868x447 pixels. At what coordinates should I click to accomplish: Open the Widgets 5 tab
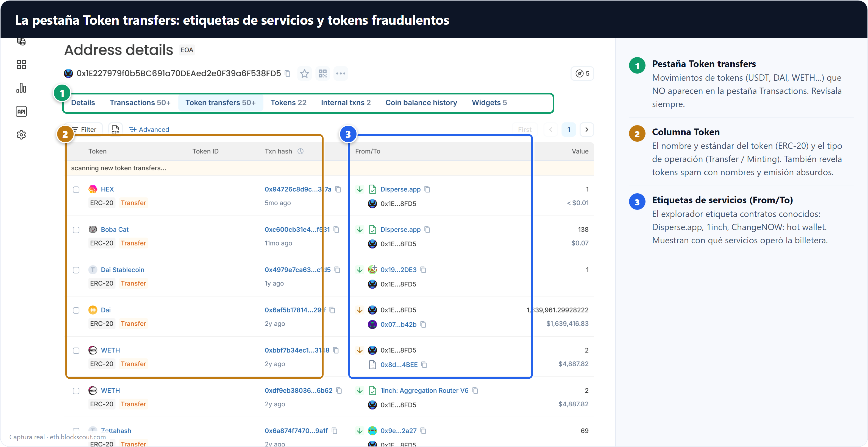pos(489,102)
